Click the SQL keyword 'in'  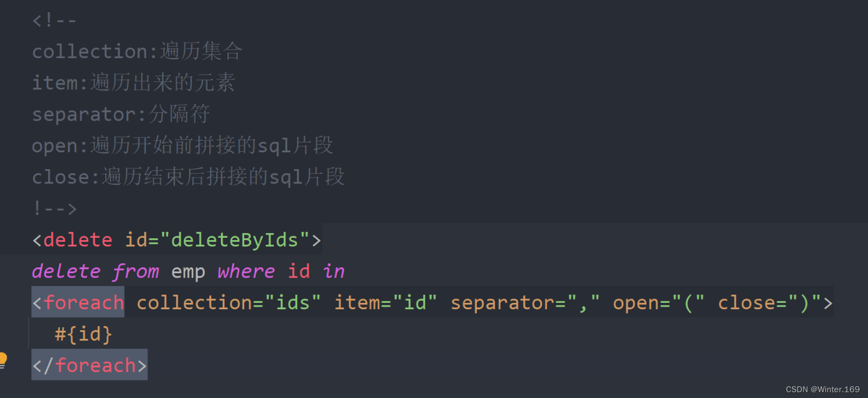[334, 271]
